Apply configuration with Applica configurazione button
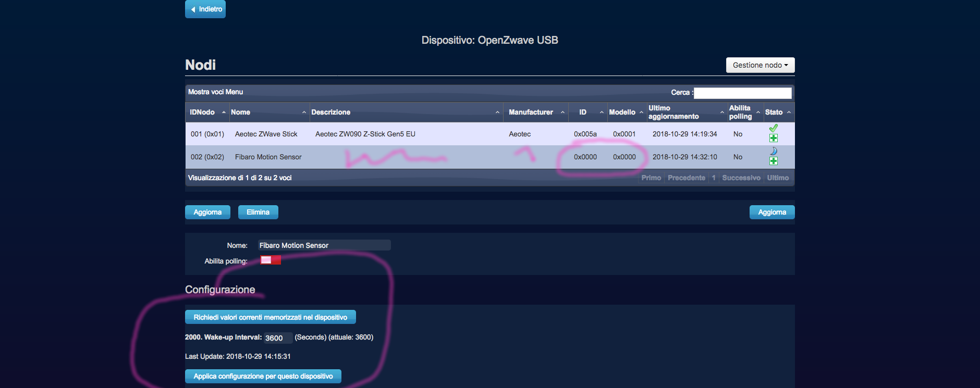This screenshot has height=388, width=980. 263,377
